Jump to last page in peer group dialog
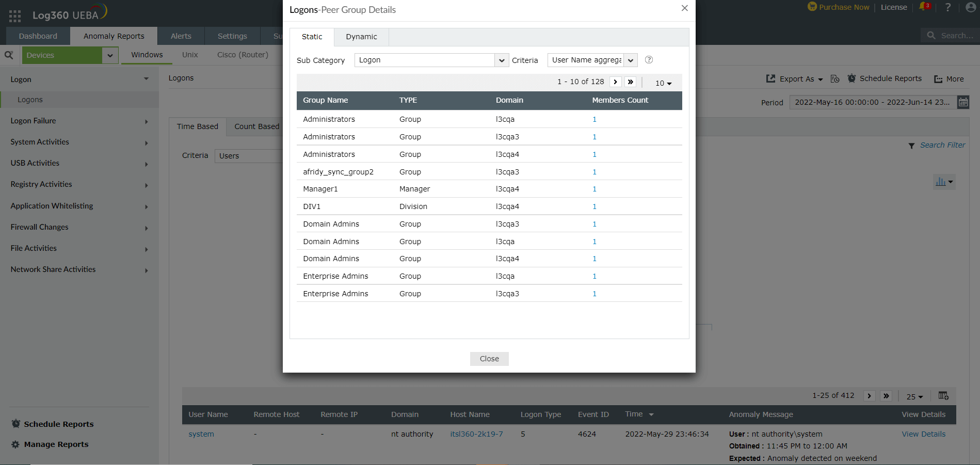This screenshot has width=980, height=465. coord(630,82)
